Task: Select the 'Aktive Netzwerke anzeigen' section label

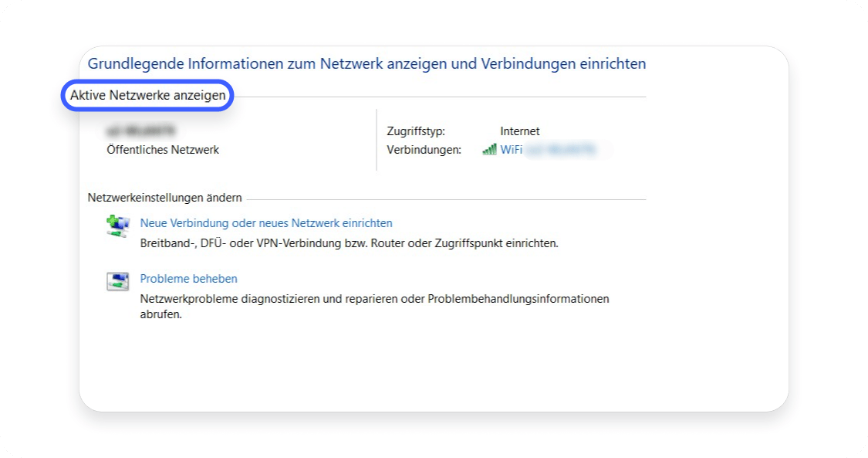Action: point(147,97)
